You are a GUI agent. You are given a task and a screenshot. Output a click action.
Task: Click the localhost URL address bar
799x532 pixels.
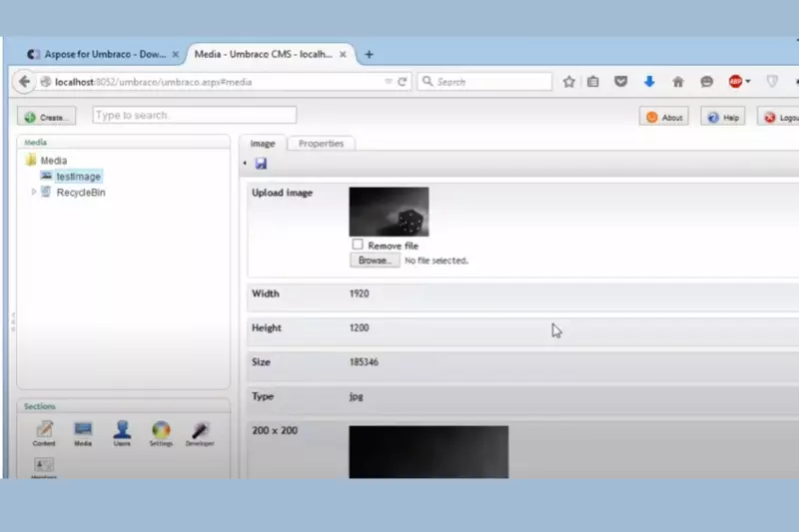click(x=214, y=82)
